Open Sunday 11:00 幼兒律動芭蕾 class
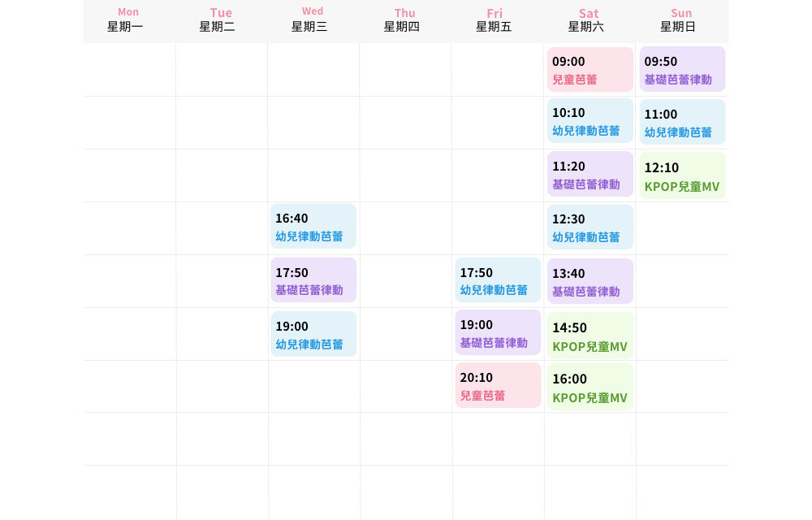 682,122
